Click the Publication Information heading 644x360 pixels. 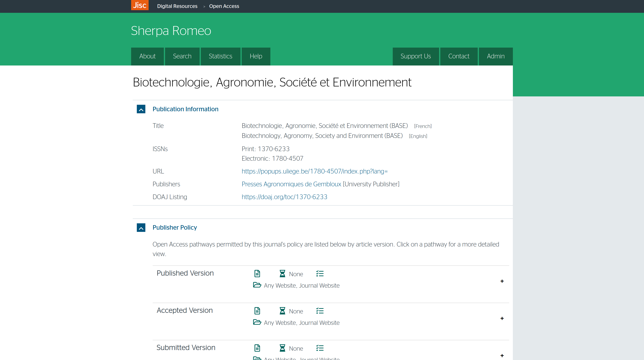coord(185,109)
